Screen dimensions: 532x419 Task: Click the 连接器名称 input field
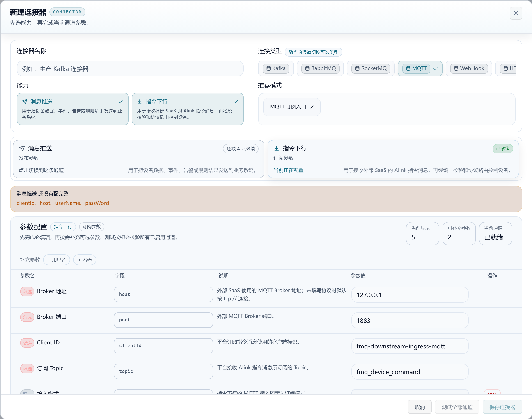click(x=130, y=69)
